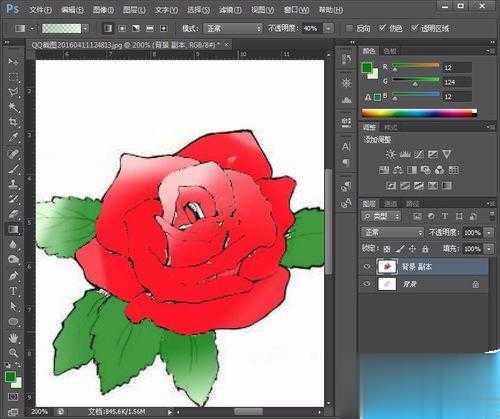This screenshot has width=500, height=419.
Task: Choose linear gradient style in options bar
Action: (108, 28)
